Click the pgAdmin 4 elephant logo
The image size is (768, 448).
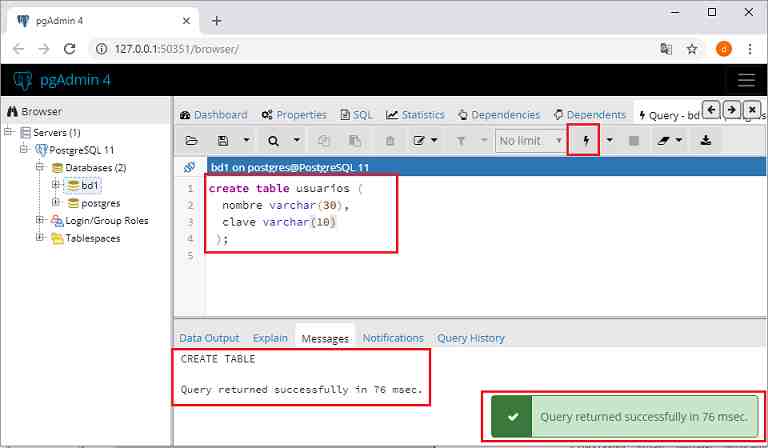[x=23, y=80]
